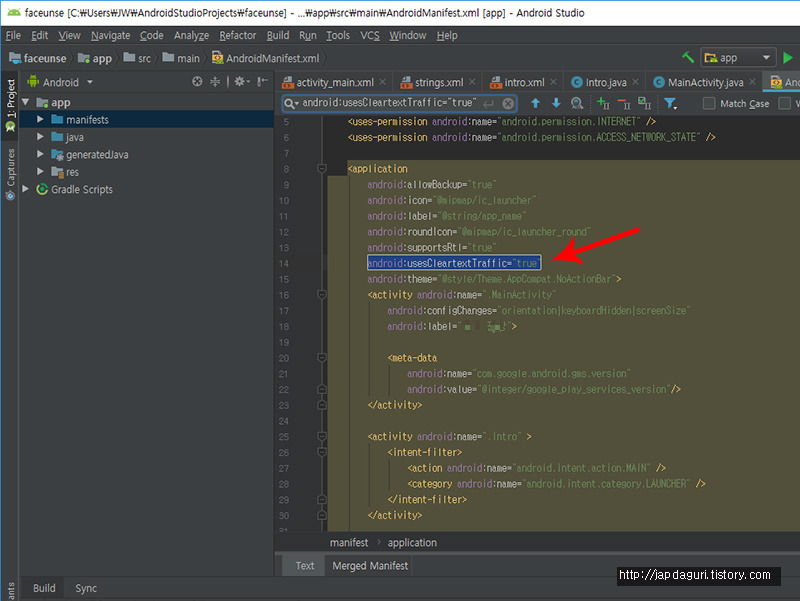Click the scroll-from-source target icon
Screen dimensions: 800x601
[197, 82]
